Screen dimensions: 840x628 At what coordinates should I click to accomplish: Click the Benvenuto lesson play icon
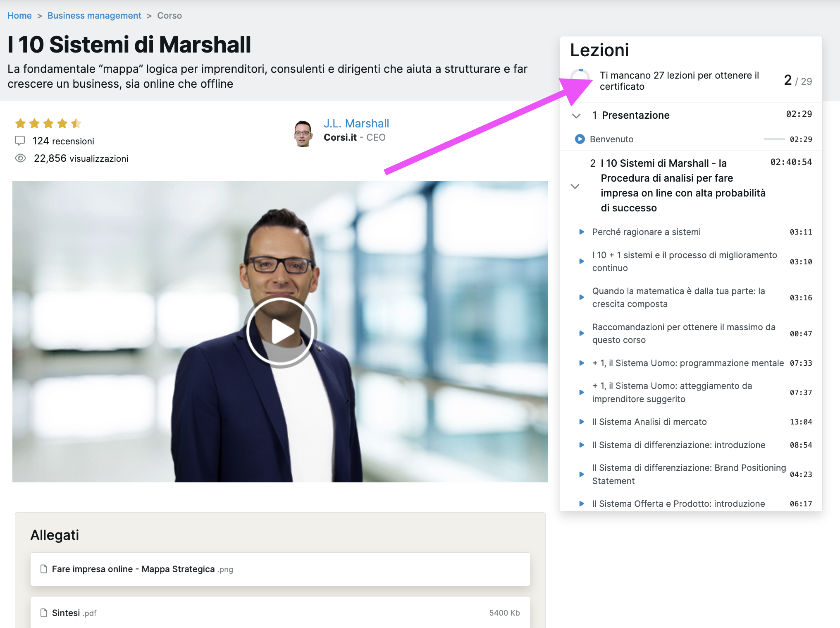(x=580, y=139)
